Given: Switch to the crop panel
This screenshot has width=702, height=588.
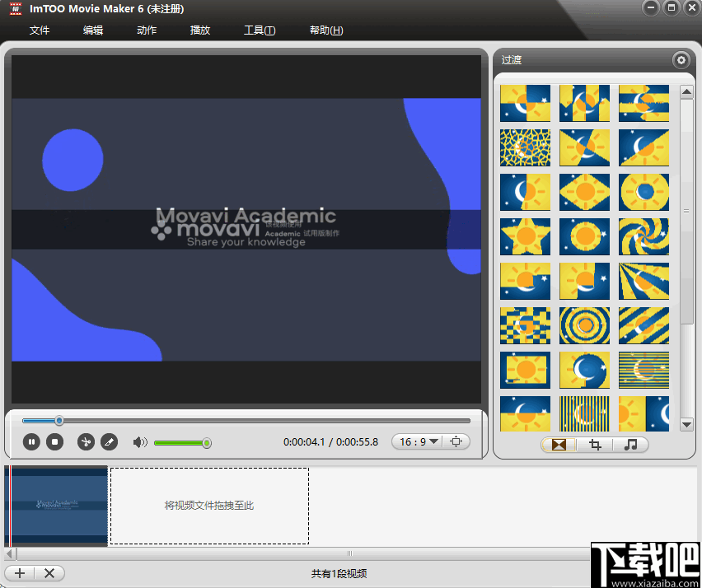Looking at the screenshot, I should coord(594,445).
